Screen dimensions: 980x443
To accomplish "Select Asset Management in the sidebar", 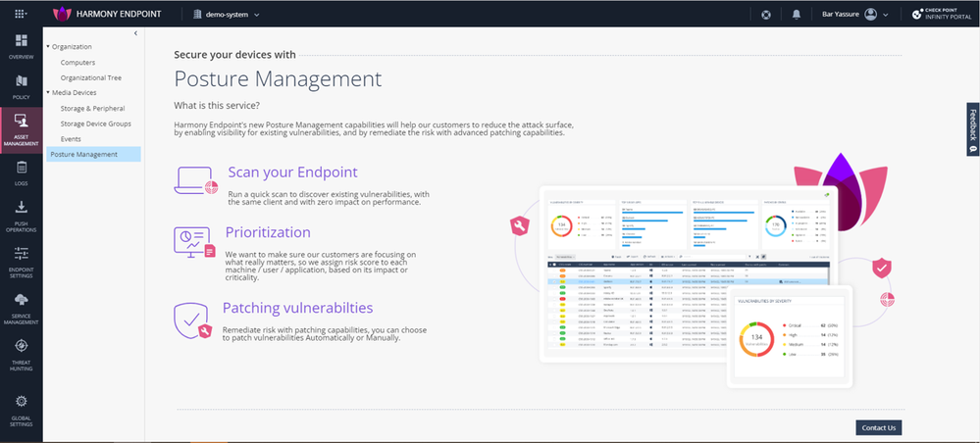I will pos(21,129).
